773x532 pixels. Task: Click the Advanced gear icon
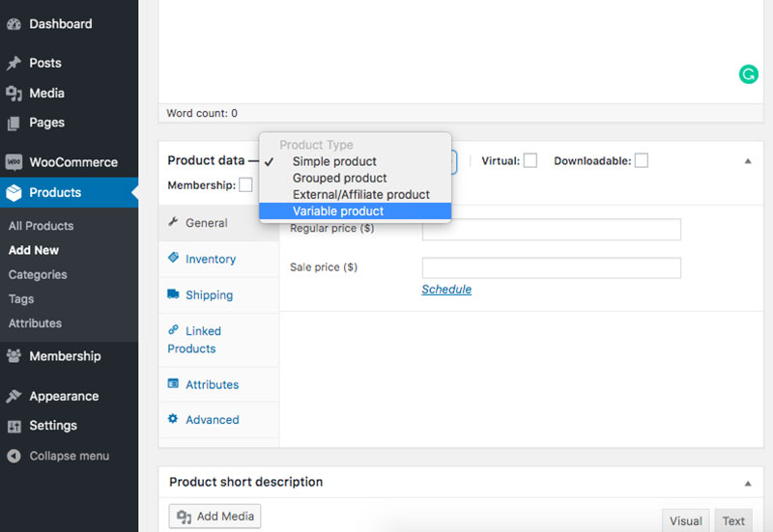(x=173, y=419)
